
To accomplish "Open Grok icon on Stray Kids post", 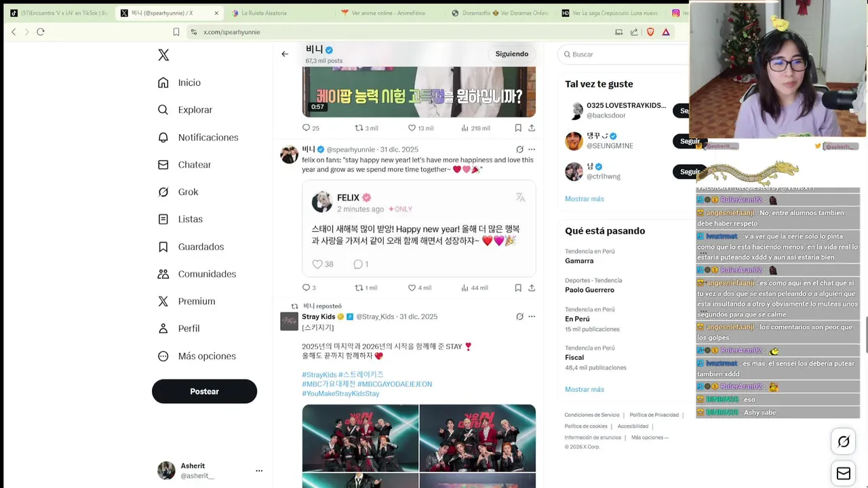I will pos(519,317).
